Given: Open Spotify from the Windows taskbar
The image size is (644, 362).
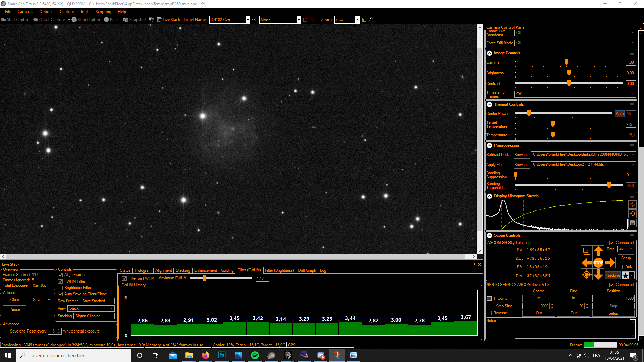Looking at the screenshot, I should pyautogui.click(x=255, y=355).
